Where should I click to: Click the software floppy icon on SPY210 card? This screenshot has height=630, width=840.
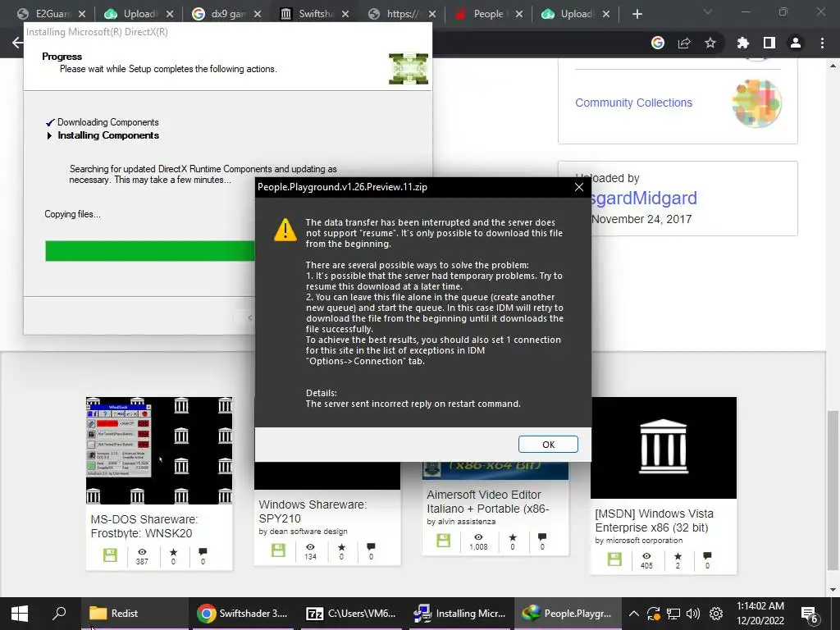coord(279,550)
